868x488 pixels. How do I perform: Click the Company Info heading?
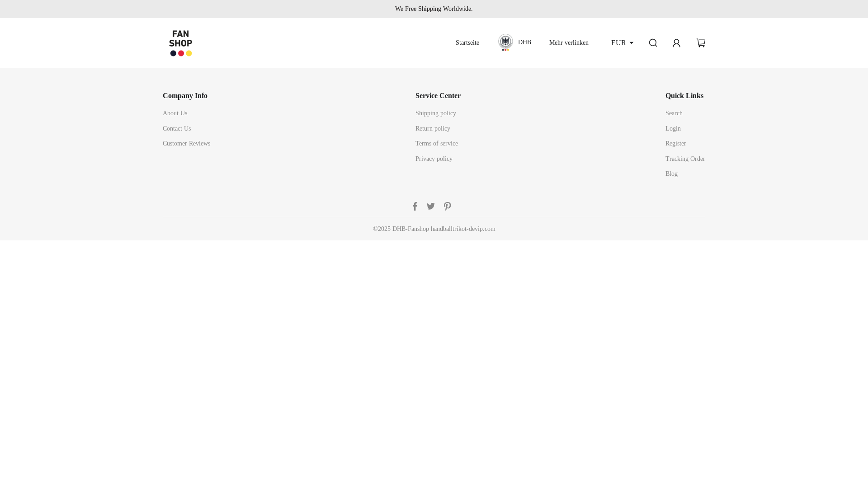tap(185, 96)
